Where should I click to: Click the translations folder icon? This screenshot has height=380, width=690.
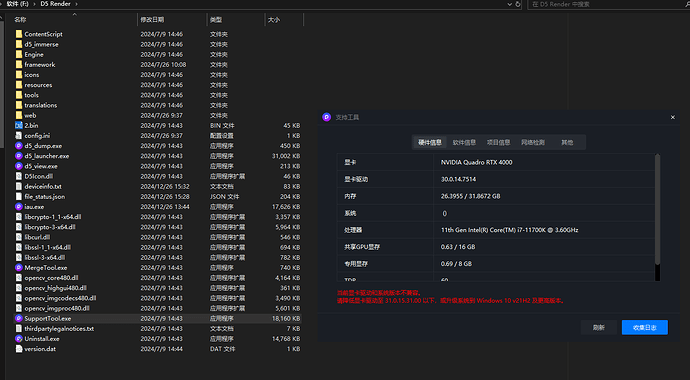pos(18,105)
